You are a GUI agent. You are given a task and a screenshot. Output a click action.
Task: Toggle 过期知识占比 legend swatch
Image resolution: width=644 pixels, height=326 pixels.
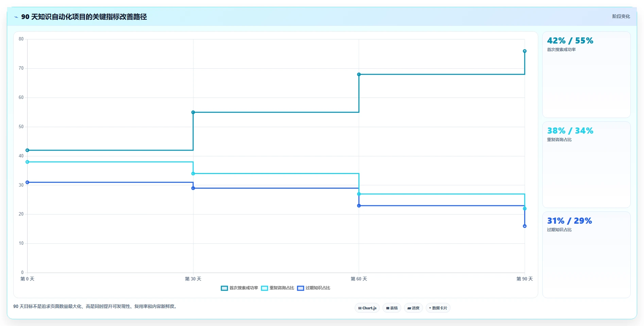(x=301, y=288)
